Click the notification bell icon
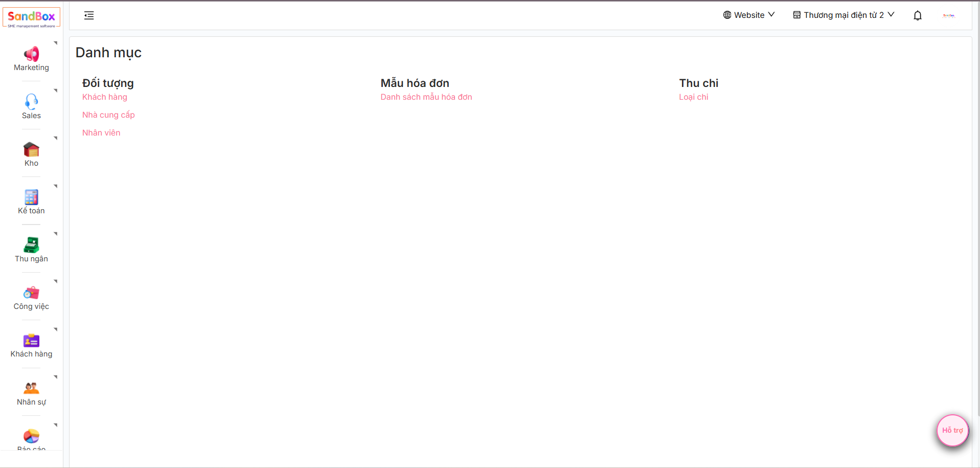 (x=917, y=15)
